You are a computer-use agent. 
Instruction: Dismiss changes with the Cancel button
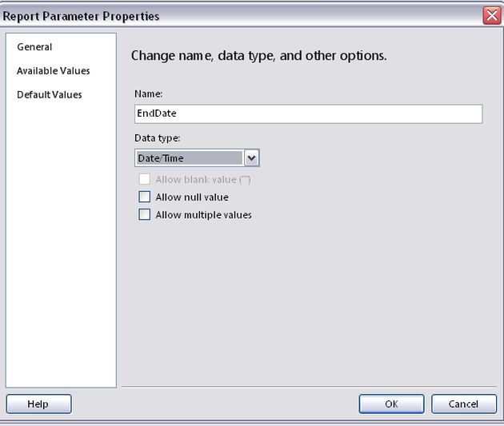click(x=463, y=404)
